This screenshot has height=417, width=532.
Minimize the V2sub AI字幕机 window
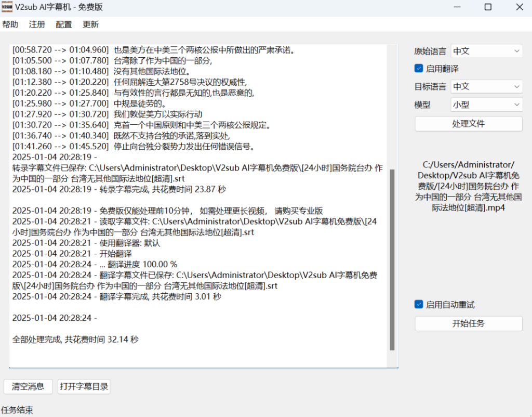(457, 7)
